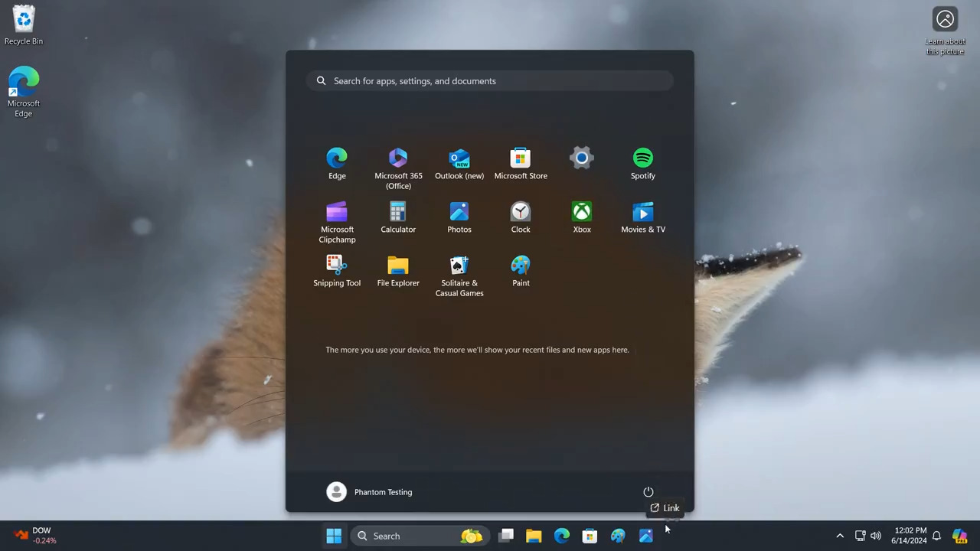
Task: Show hidden system tray icons
Action: pos(840,536)
